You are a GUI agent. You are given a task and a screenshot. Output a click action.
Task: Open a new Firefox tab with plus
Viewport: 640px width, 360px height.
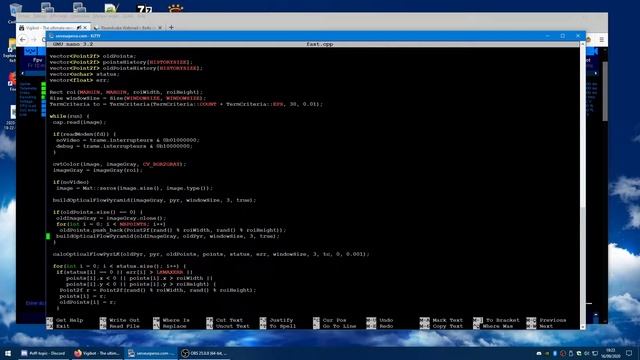point(171,28)
